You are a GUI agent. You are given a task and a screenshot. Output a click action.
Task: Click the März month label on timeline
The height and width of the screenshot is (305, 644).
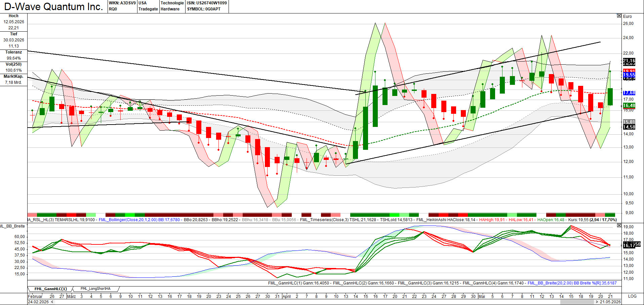pos(71,296)
